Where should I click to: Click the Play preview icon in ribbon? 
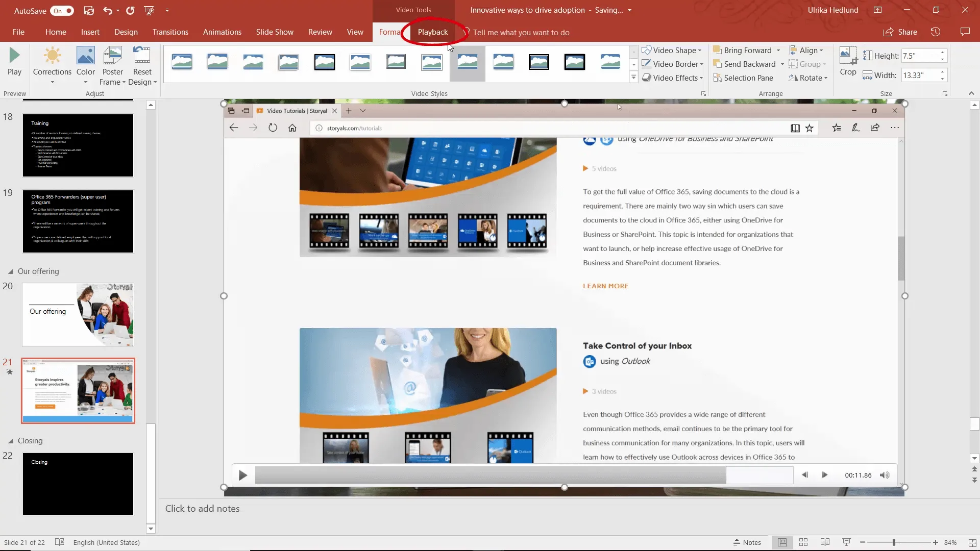(x=14, y=55)
